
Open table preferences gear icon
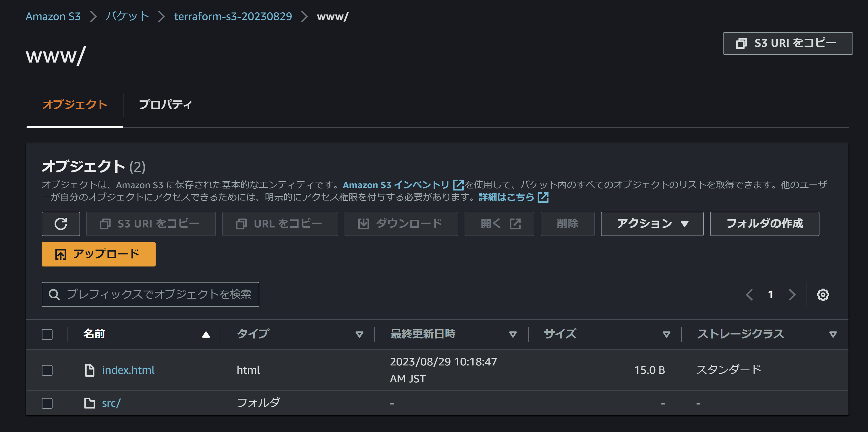[x=823, y=295]
